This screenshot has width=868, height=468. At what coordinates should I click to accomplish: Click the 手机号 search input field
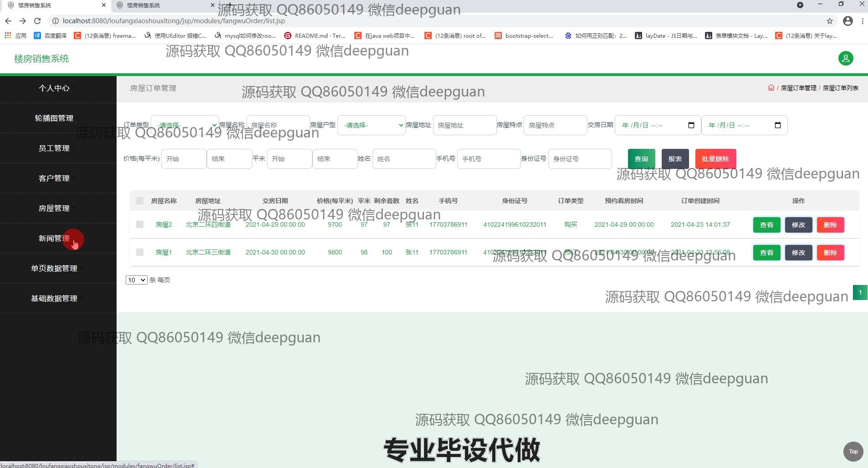pos(488,159)
